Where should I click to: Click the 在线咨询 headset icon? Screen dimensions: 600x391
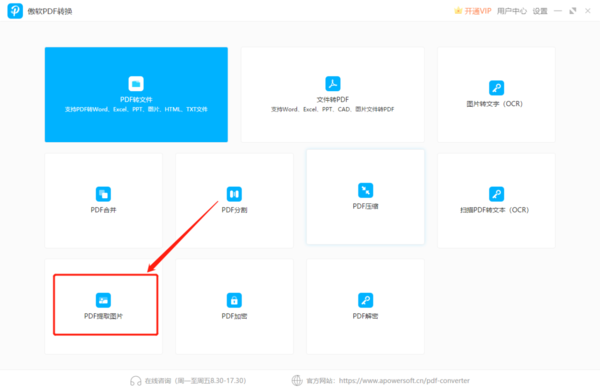(135, 381)
